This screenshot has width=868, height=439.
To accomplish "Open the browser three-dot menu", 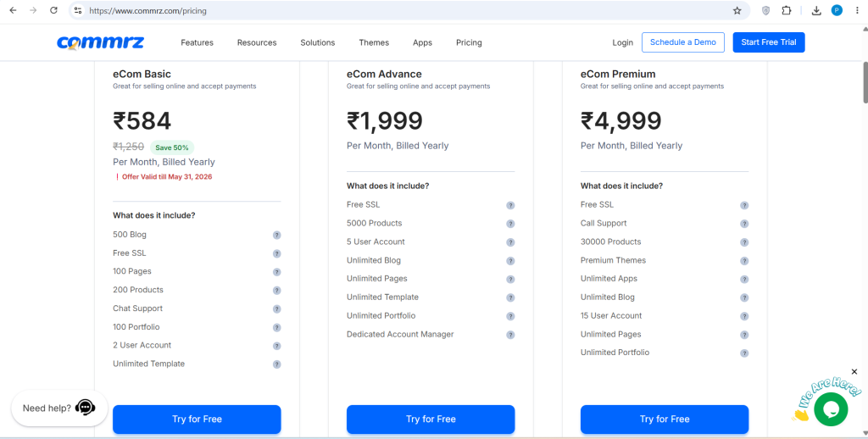I will coord(857,10).
